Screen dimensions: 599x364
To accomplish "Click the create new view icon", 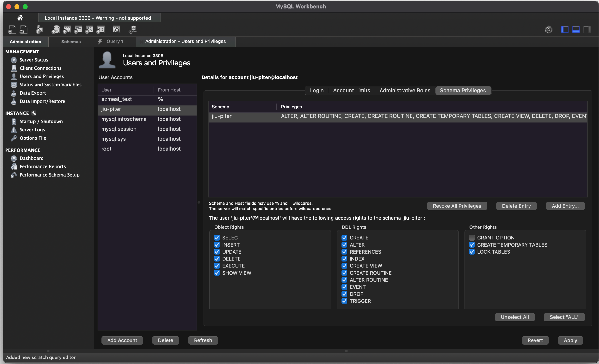I will (x=78, y=30).
